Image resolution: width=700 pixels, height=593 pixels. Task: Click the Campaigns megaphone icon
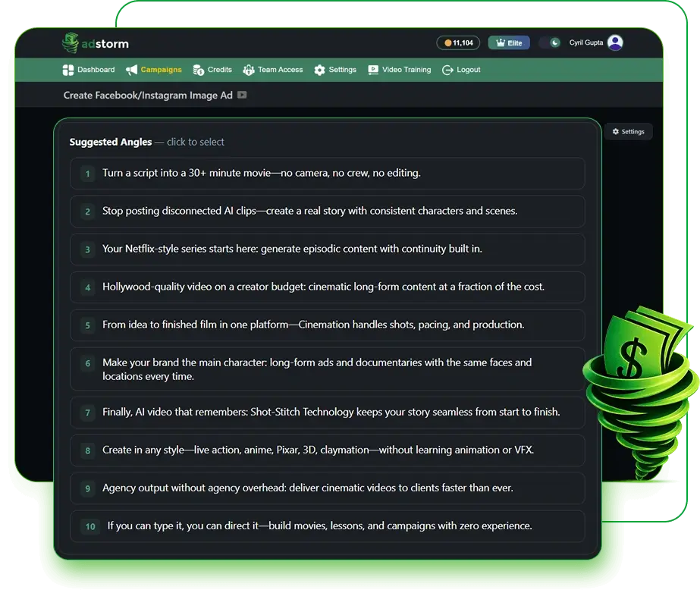coord(131,70)
